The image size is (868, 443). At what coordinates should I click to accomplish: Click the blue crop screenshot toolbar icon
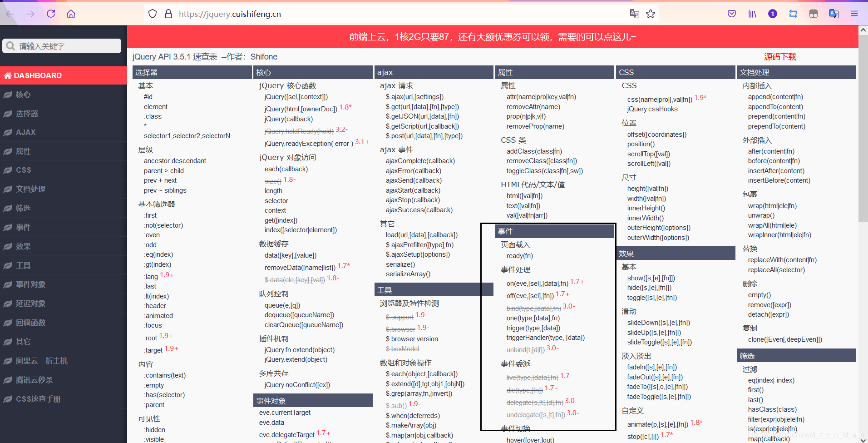[x=793, y=14]
